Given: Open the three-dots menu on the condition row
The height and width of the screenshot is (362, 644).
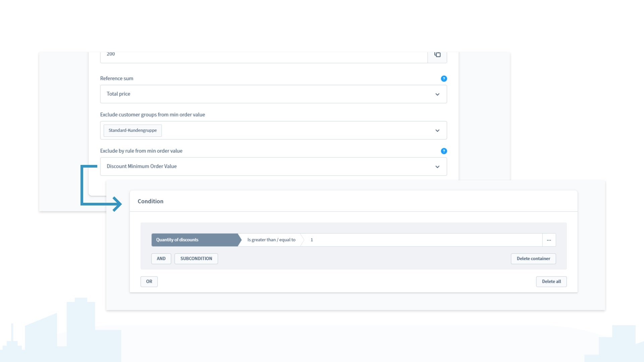Looking at the screenshot, I should click(x=549, y=240).
